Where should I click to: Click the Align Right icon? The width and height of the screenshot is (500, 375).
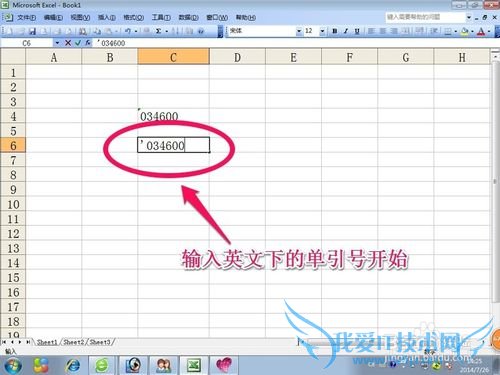(394, 31)
